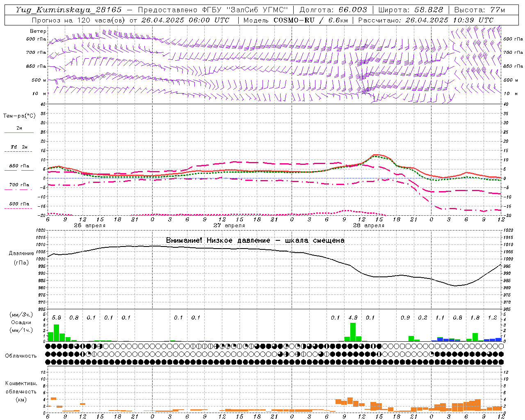Click the 5.9 precipitation total
The height and width of the screenshot is (420, 525).
click(56, 318)
